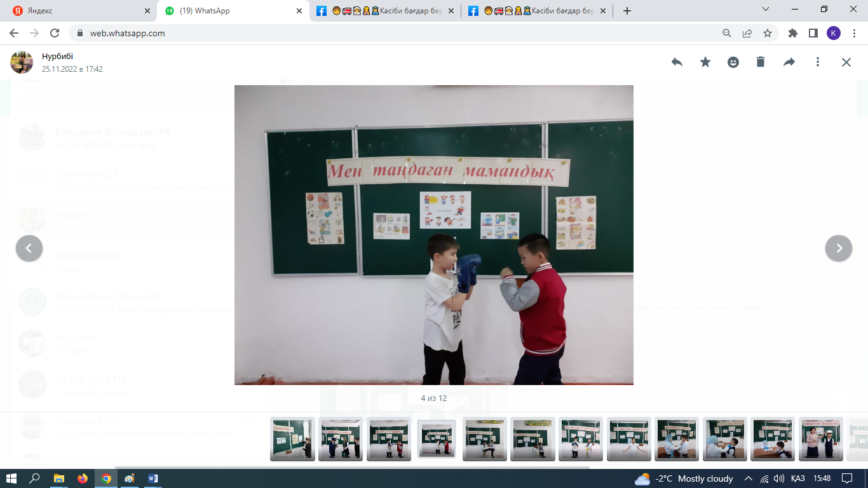This screenshot has height=488, width=868.
Task: Star this photo message
Action: point(705,62)
